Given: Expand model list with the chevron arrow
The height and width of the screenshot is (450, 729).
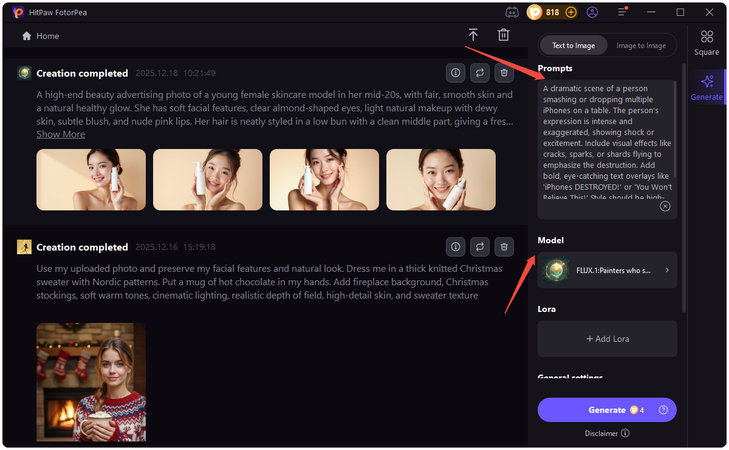Looking at the screenshot, I should coord(667,270).
